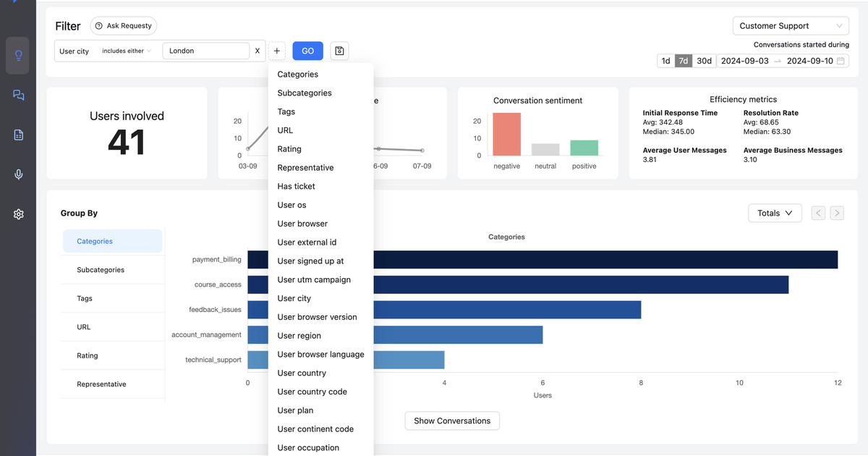Click Show Conversations button
The image size is (868, 456).
coord(452,421)
